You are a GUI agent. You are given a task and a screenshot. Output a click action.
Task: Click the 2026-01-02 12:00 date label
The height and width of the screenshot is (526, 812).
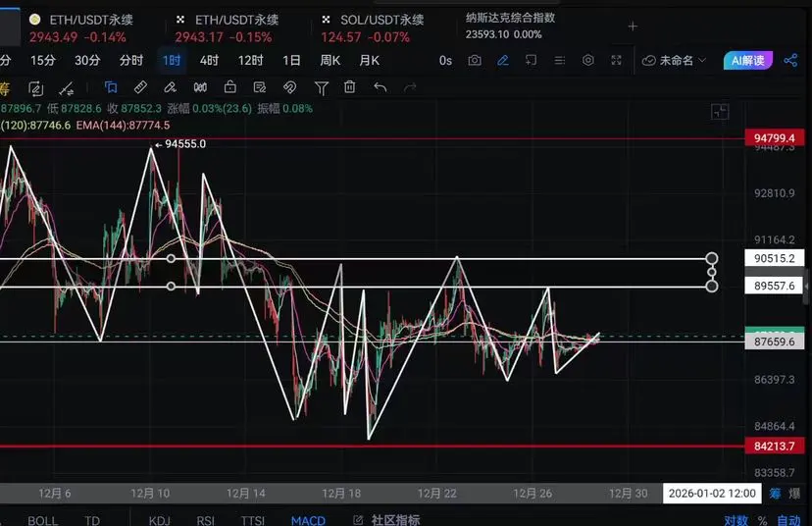coord(712,494)
